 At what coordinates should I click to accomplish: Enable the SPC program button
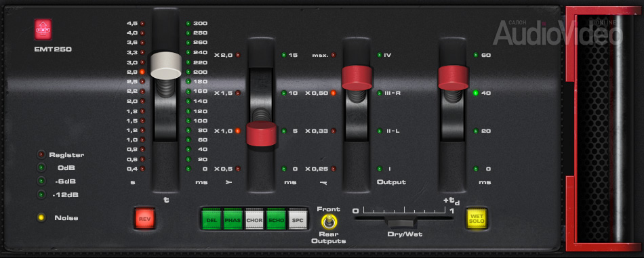click(298, 219)
